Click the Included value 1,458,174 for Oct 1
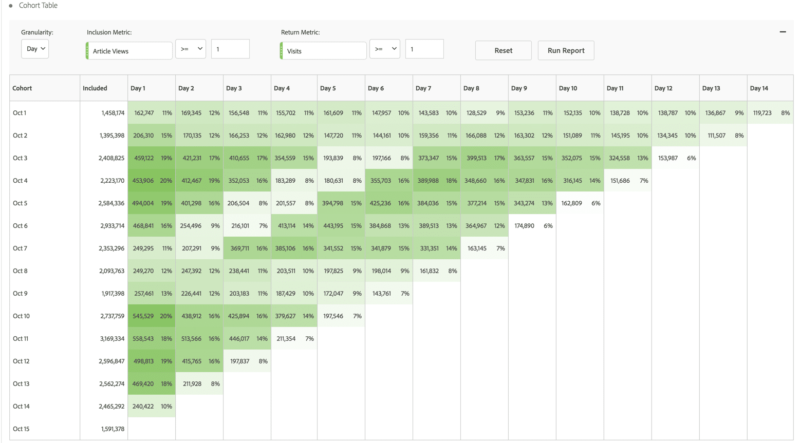This screenshot has height=443, width=800. (112, 113)
